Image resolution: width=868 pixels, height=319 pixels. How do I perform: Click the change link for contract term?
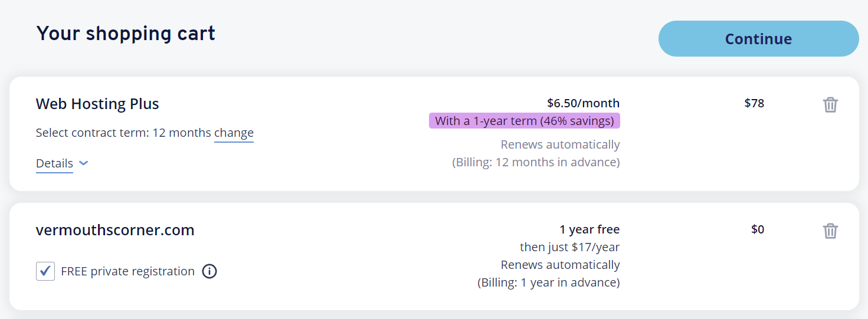[234, 133]
